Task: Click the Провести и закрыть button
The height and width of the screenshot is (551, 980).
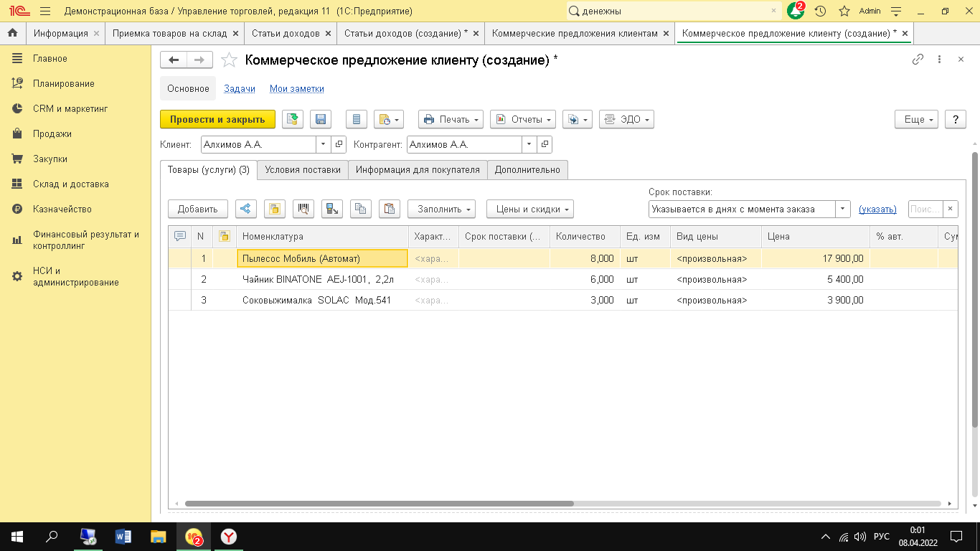Action: [x=217, y=119]
